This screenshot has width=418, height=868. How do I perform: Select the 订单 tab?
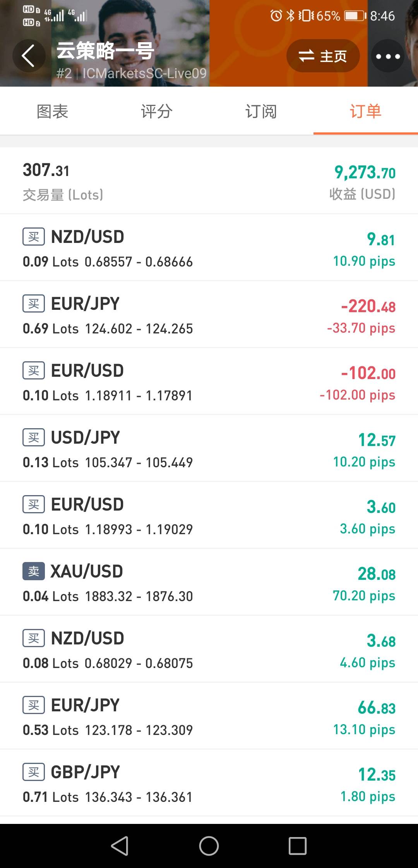point(366,111)
